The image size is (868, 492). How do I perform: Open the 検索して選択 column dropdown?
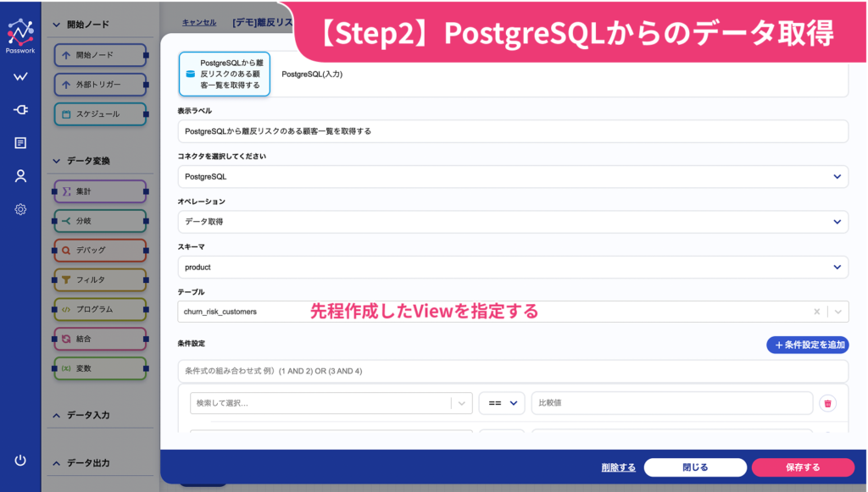tap(331, 404)
